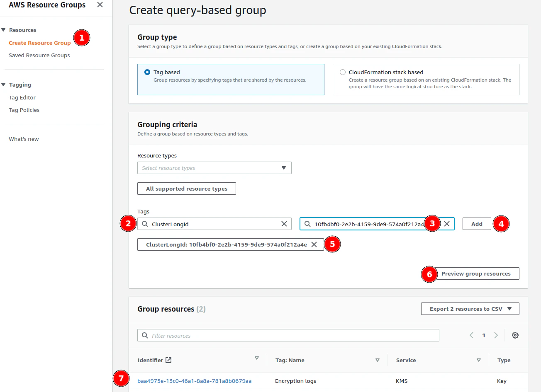Go to next page of group resources

pos(496,335)
